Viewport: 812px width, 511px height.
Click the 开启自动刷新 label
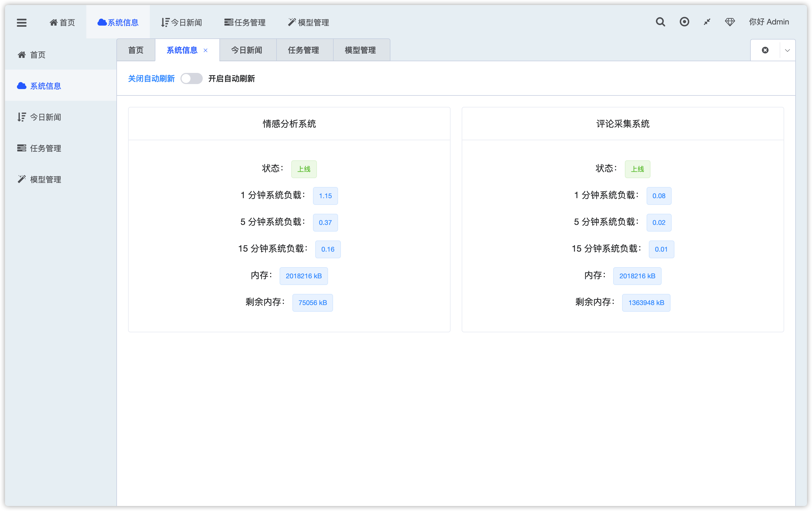[231, 78]
